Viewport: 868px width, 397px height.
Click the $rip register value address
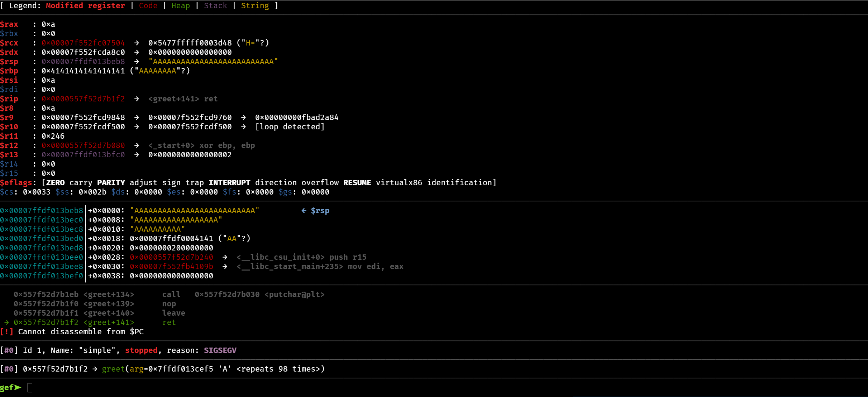[x=83, y=99]
